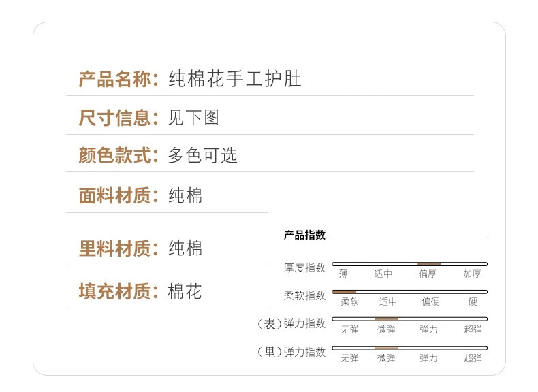Screen dimensions: 538x392
Task: Click the (里)弹力指数 lining elasticity slider bar
Action: 409,348
